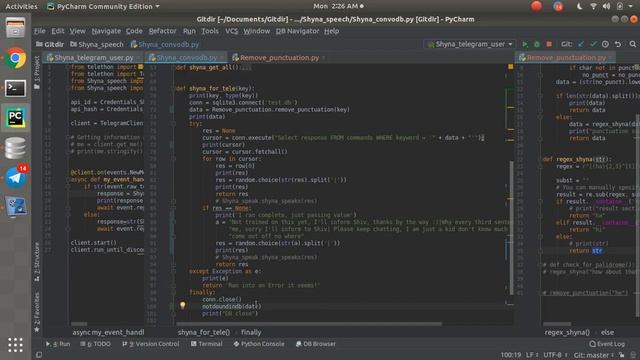Toggle tool window buttons icon bottom-left
The height and width of the screenshot is (360, 640).
click(39, 355)
